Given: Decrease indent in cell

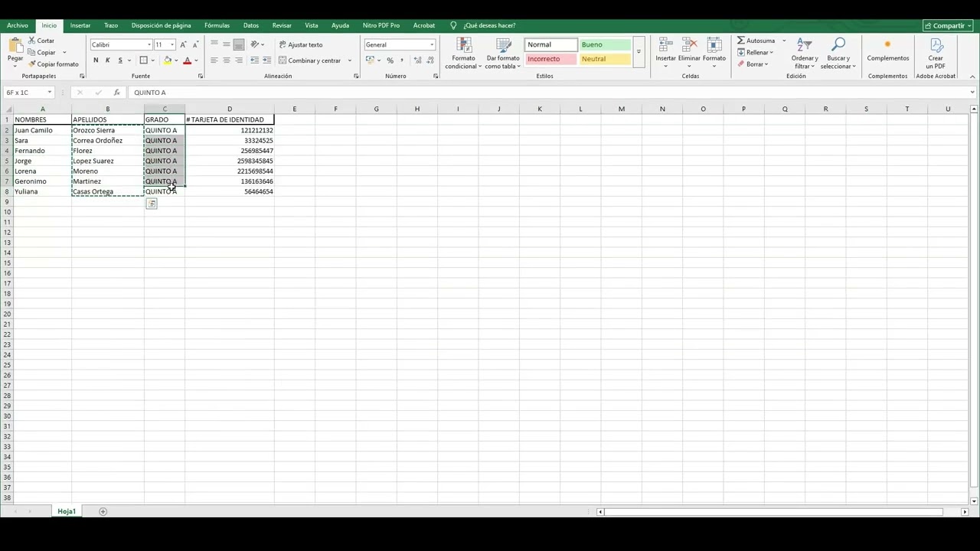Looking at the screenshot, I should pyautogui.click(x=254, y=60).
